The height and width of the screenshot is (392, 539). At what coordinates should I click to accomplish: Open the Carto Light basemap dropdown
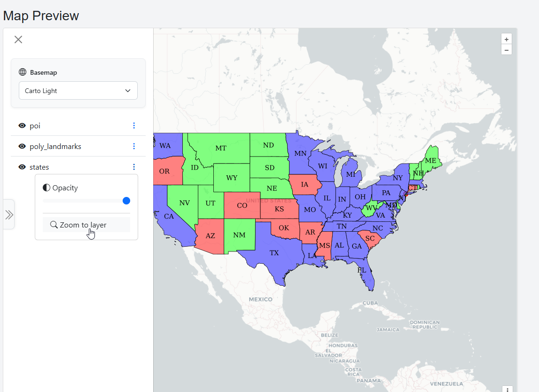tap(78, 91)
